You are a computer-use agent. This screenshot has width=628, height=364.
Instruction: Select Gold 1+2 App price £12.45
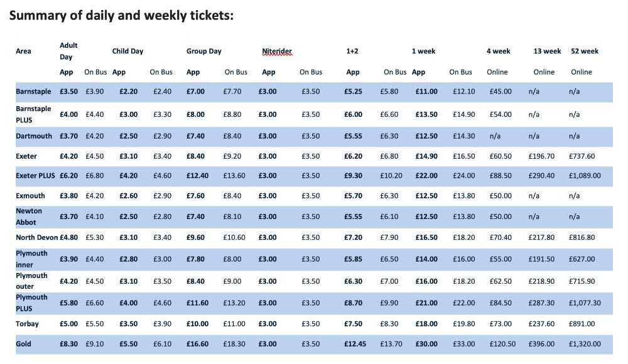click(355, 344)
